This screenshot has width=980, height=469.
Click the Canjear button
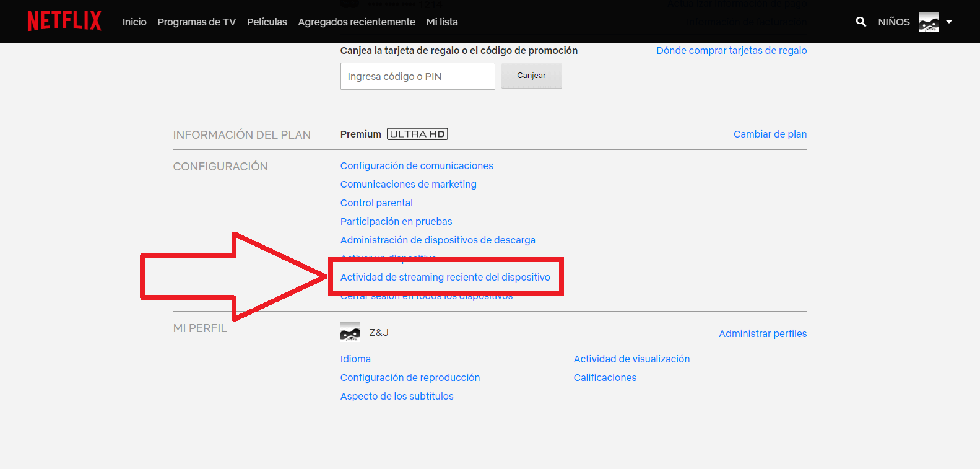tap(532, 76)
